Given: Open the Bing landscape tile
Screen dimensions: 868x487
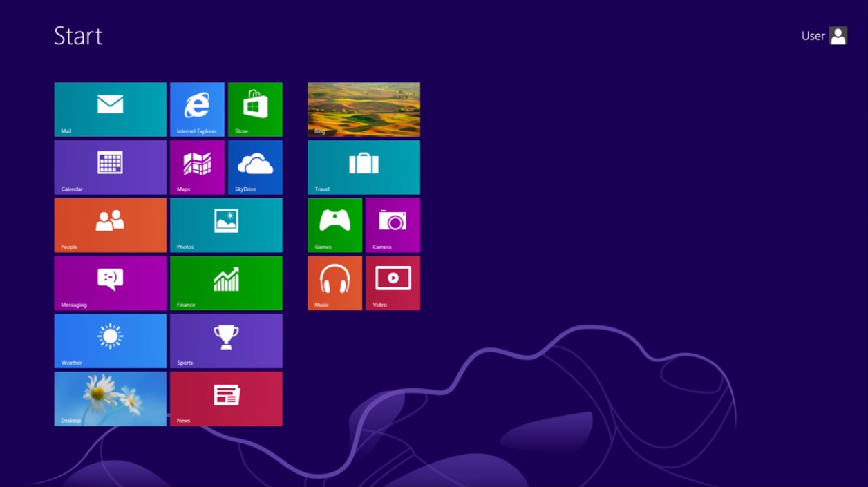Looking at the screenshot, I should (x=364, y=109).
